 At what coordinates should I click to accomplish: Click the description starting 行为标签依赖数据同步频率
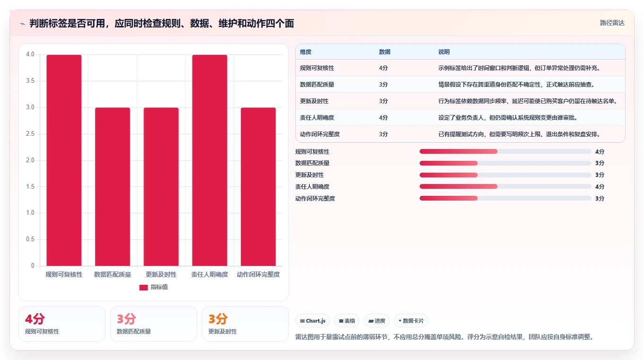528,101
